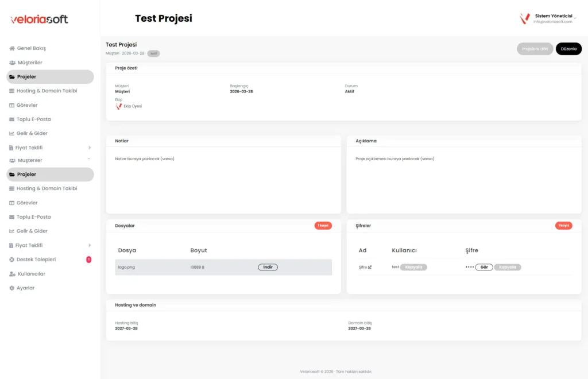
Task: Click the Projelere dön button
Action: click(535, 49)
